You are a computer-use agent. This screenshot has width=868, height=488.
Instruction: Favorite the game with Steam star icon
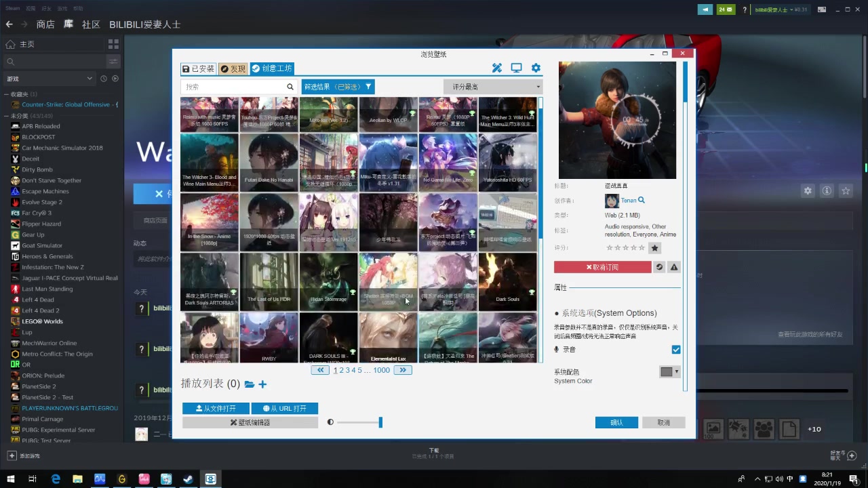coord(846,191)
